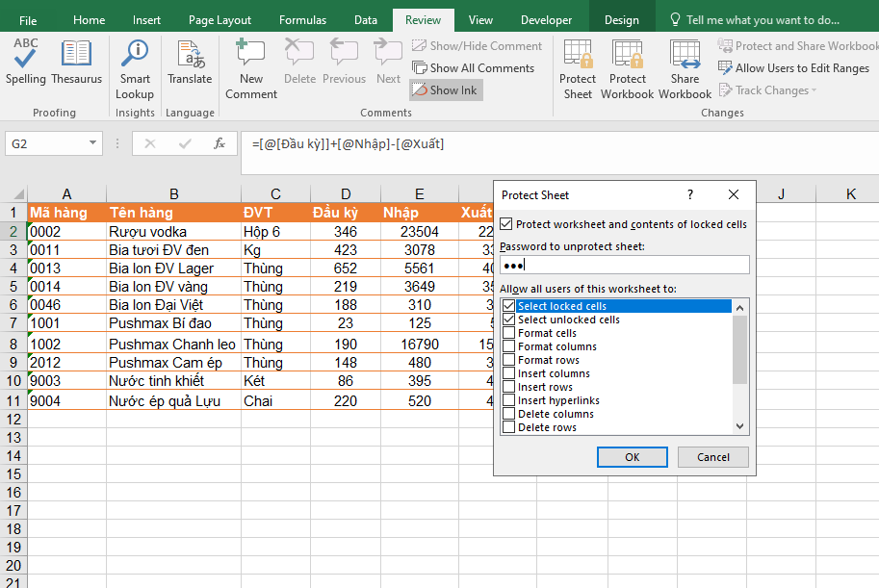The image size is (879, 588).
Task: Expand the Name Box dropdown arrow
Action: click(x=93, y=143)
